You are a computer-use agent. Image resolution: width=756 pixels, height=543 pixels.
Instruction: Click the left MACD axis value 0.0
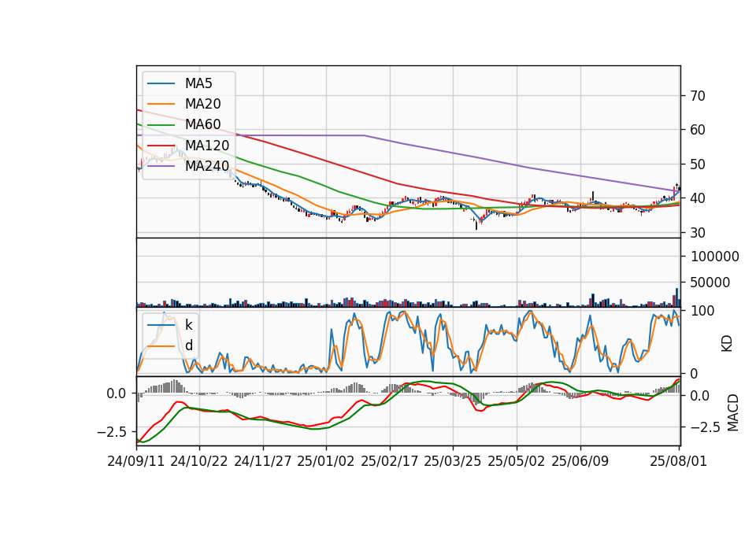coord(117,393)
